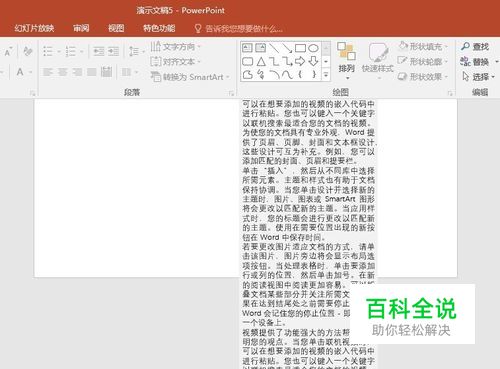Align text right

(x=77, y=72)
